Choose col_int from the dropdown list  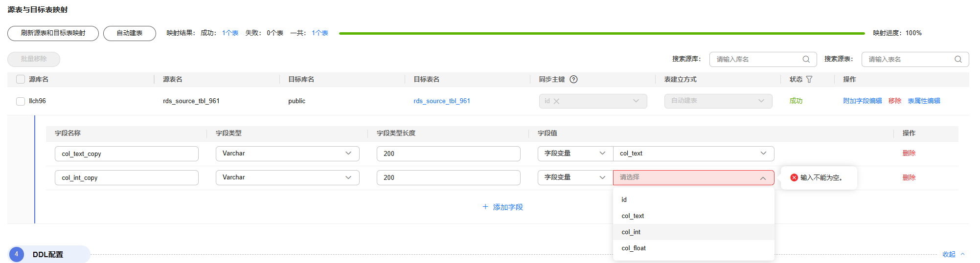click(x=631, y=232)
